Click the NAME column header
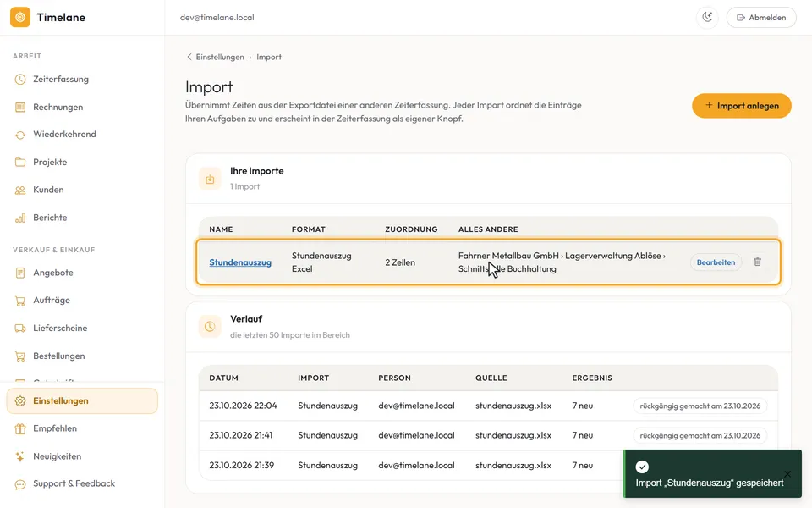 tap(221, 229)
